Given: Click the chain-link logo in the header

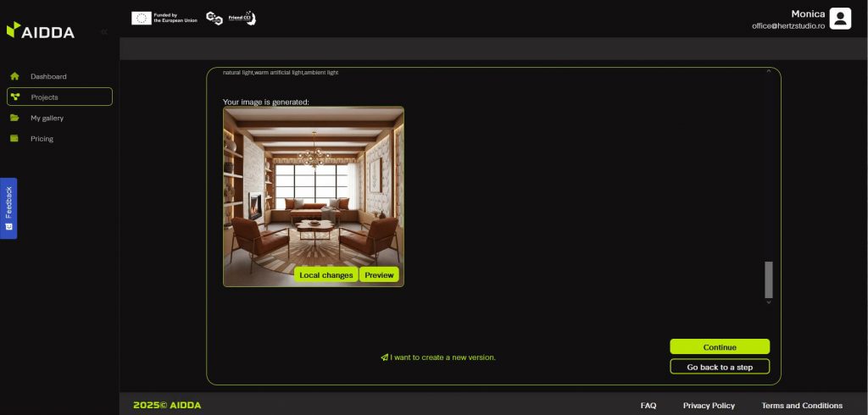Looking at the screenshot, I should pos(214,19).
